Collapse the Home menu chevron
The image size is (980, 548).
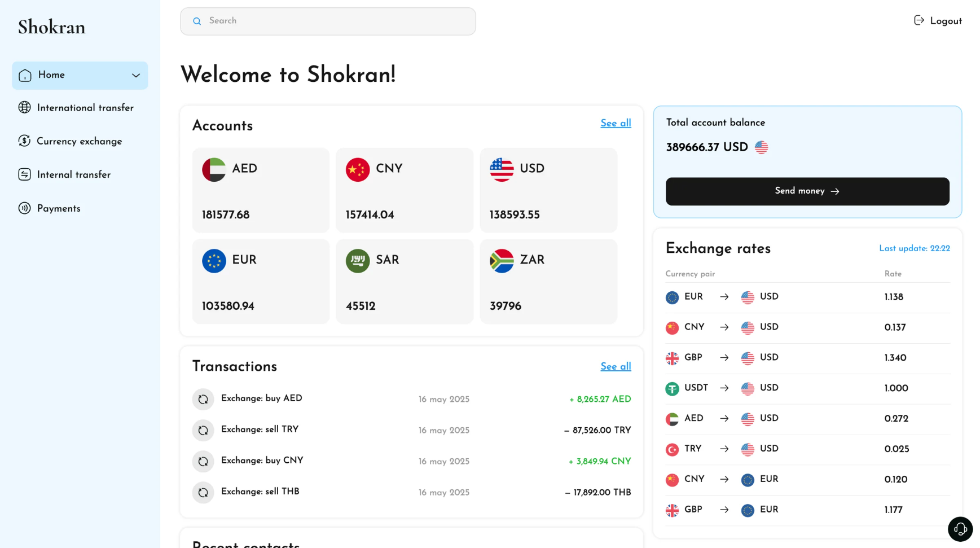135,75
